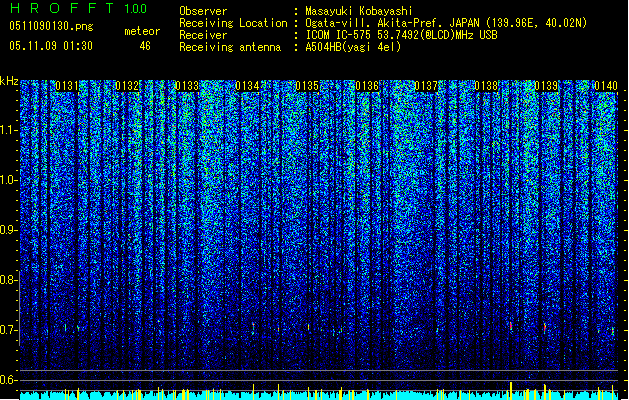This screenshot has height=400, width=629.
Task: Click the 0139 time marker
Action: tap(546, 86)
